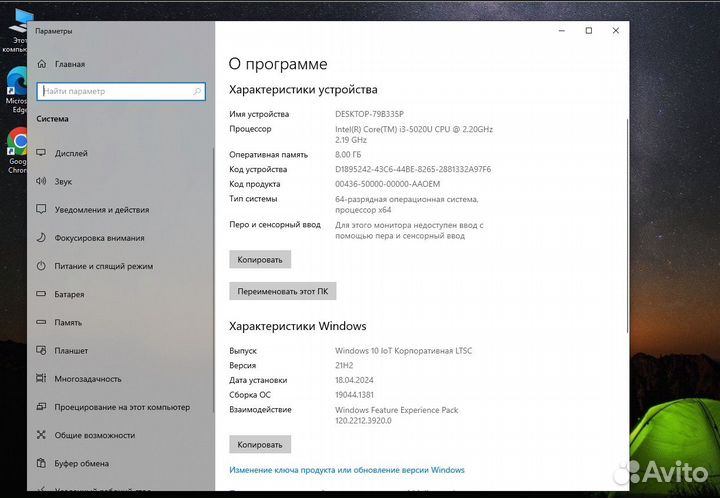720x498 pixels.
Task: Click product code 00436-50000-00000-AAOEM
Action: point(388,184)
